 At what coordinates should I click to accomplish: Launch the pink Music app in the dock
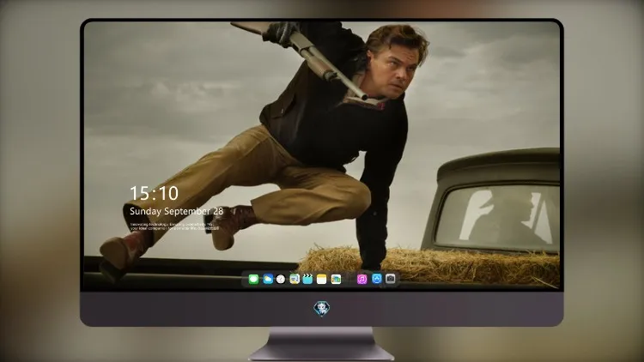coord(361,280)
